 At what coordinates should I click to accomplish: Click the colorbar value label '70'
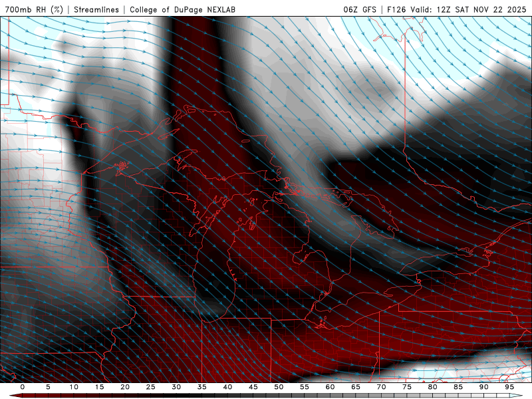click(381, 387)
